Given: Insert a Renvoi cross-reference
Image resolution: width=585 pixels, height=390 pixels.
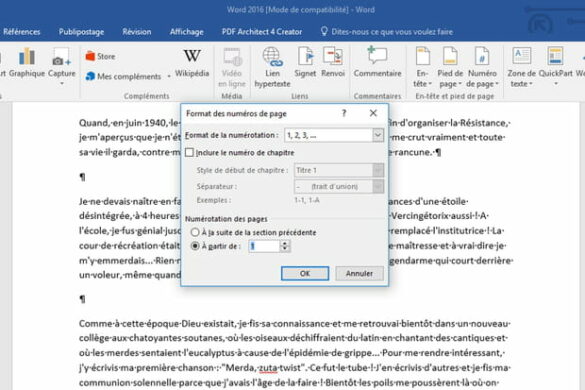Looking at the screenshot, I should (x=332, y=63).
